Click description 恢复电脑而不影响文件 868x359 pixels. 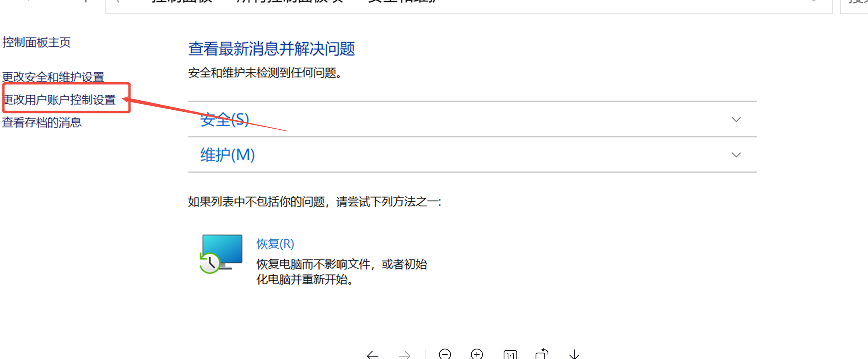pyautogui.click(x=313, y=264)
